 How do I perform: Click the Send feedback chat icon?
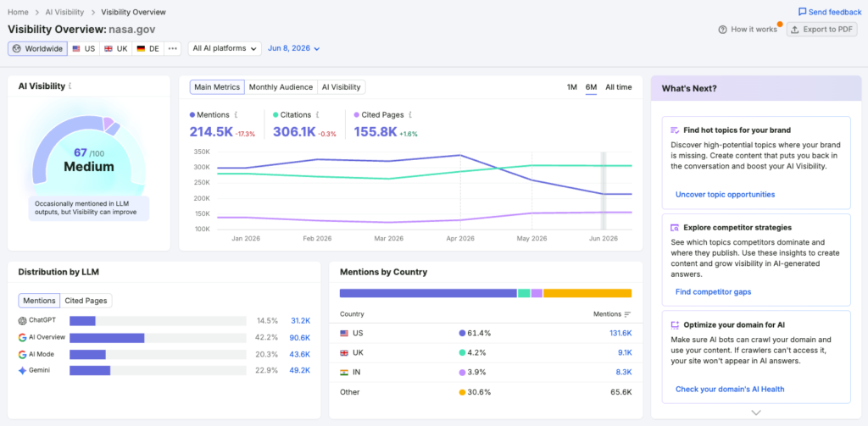pyautogui.click(x=802, y=12)
